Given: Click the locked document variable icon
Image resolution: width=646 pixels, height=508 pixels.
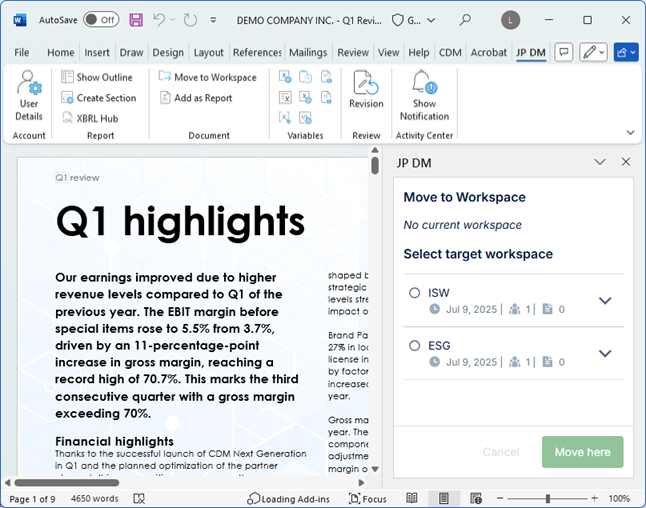Looking at the screenshot, I should click(326, 77).
